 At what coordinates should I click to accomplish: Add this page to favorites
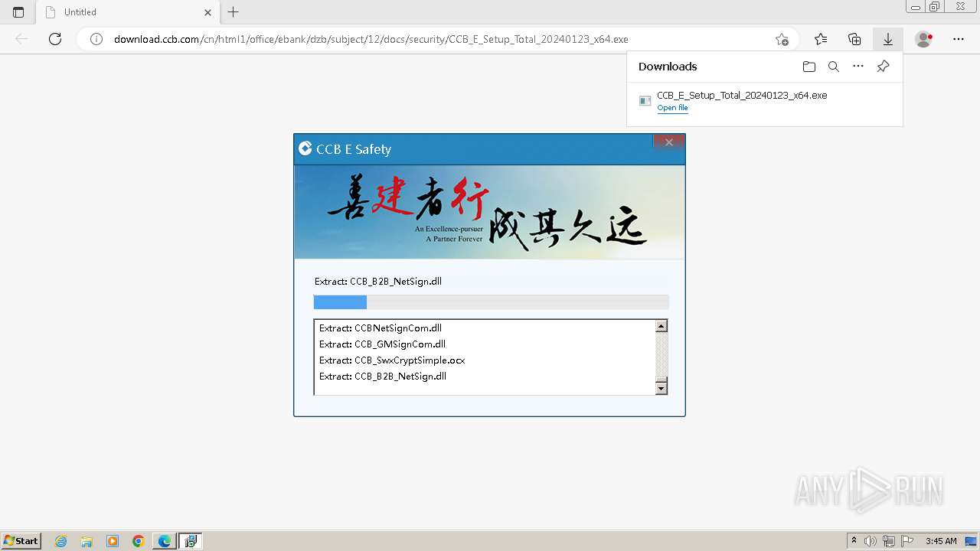(782, 39)
